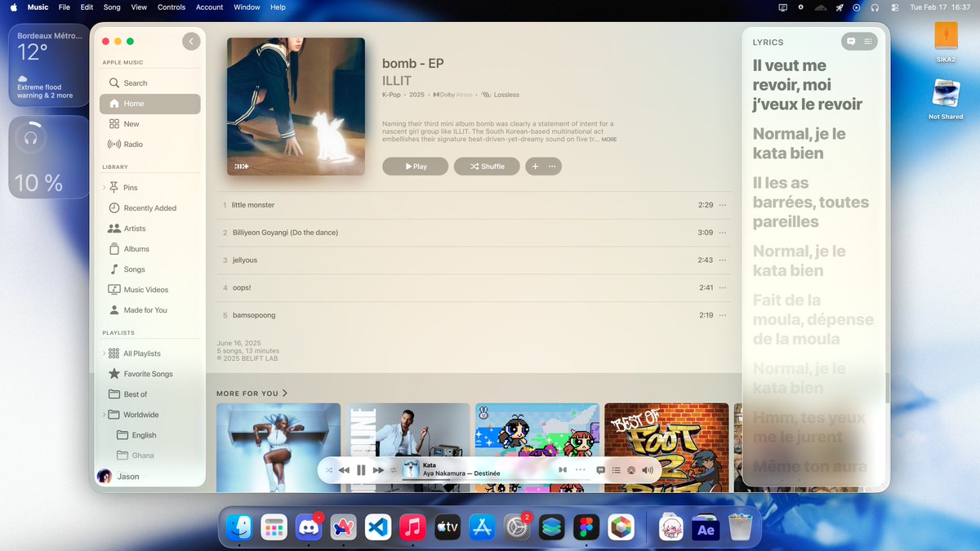The height and width of the screenshot is (551, 980).
Task: Collapse the sidebar with back chevron
Action: [x=191, y=41]
